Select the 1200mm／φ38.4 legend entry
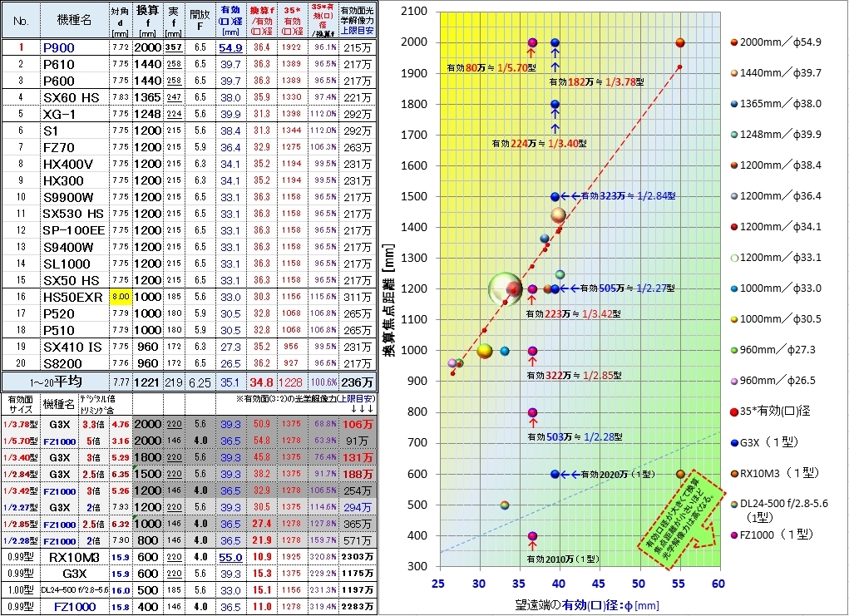Viewport: 849px width, 616px height. 775,165
